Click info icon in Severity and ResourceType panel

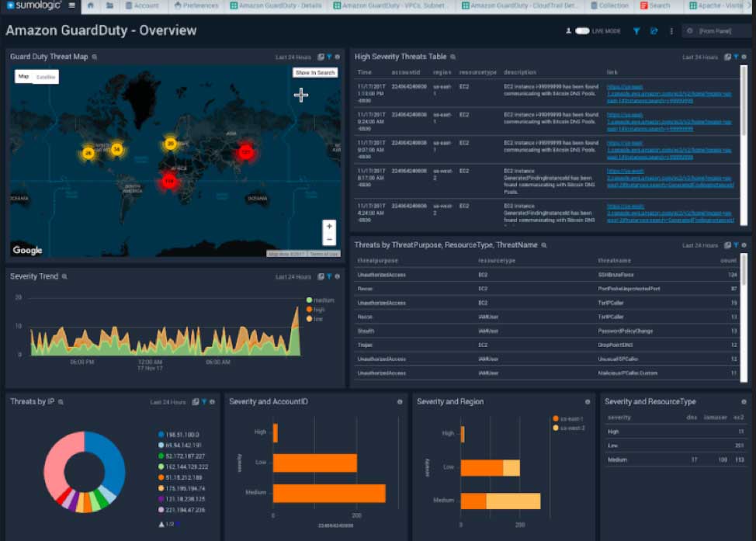coord(744,402)
